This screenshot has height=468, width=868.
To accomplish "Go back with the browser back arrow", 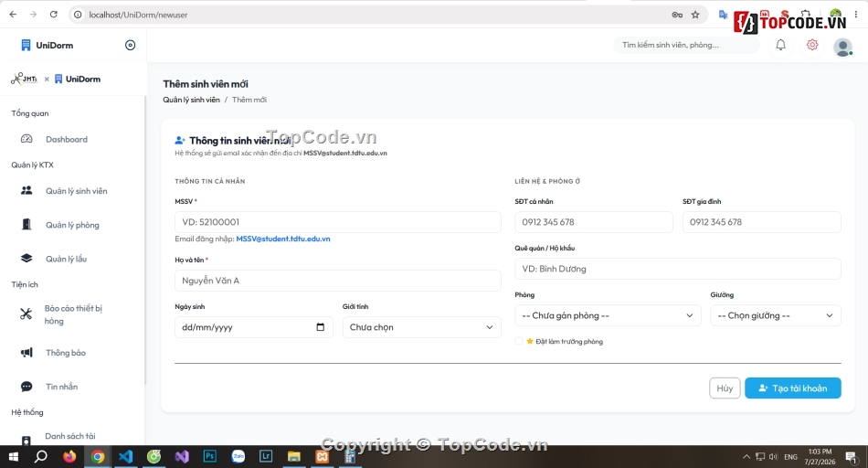I will click(14, 15).
